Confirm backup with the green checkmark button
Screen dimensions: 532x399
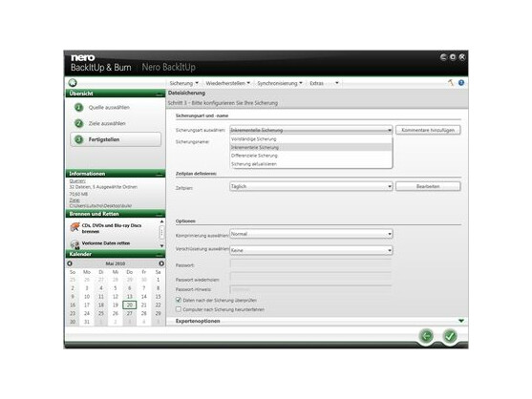(450, 336)
